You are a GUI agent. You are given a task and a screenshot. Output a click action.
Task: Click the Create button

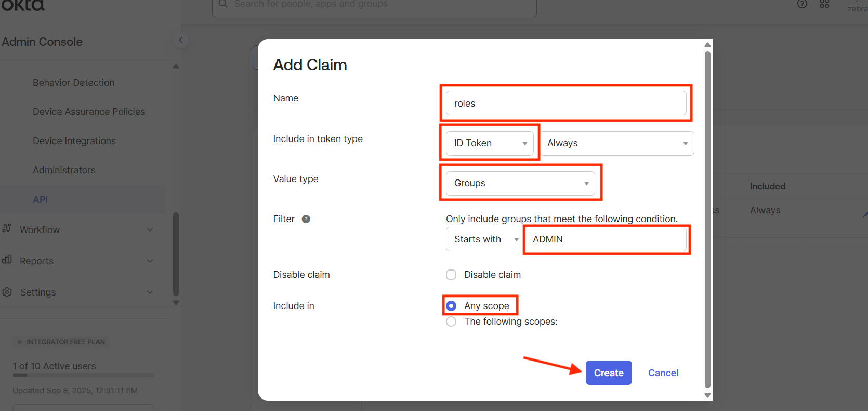tap(609, 373)
